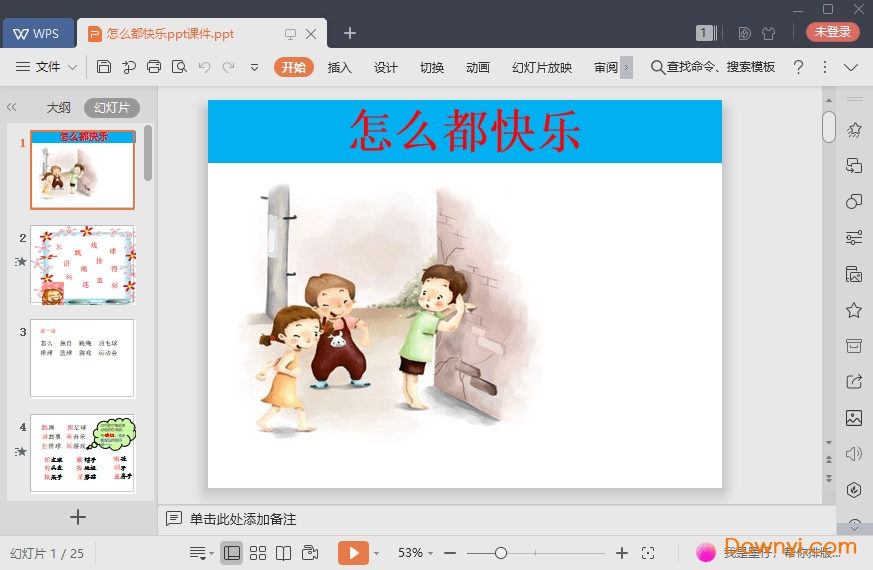Open a new tab with the plus button
873x570 pixels.
[350, 33]
